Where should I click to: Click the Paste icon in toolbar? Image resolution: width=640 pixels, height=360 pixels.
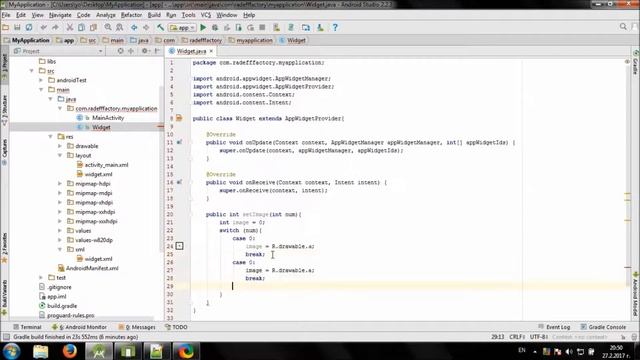click(x=93, y=27)
